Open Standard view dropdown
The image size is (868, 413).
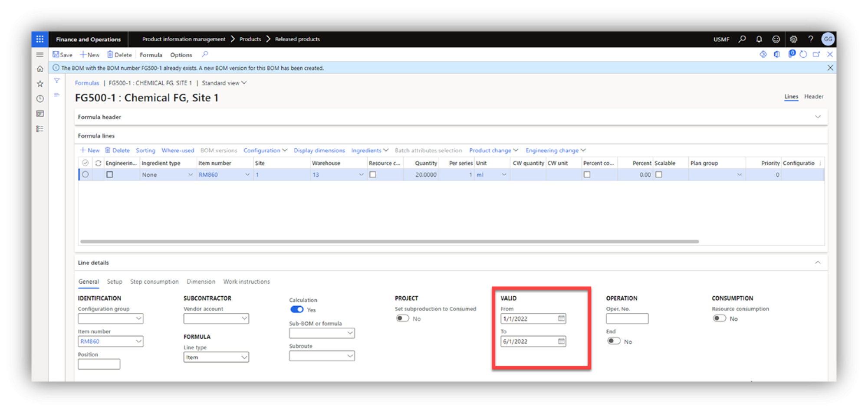[224, 83]
